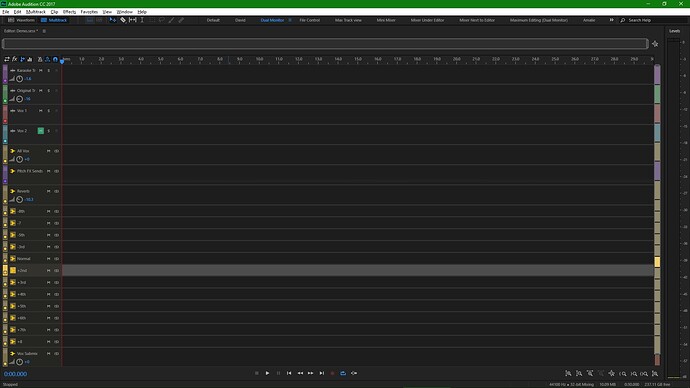Adjust Reverb bus volume knob
The image size is (690, 388).
19,200
